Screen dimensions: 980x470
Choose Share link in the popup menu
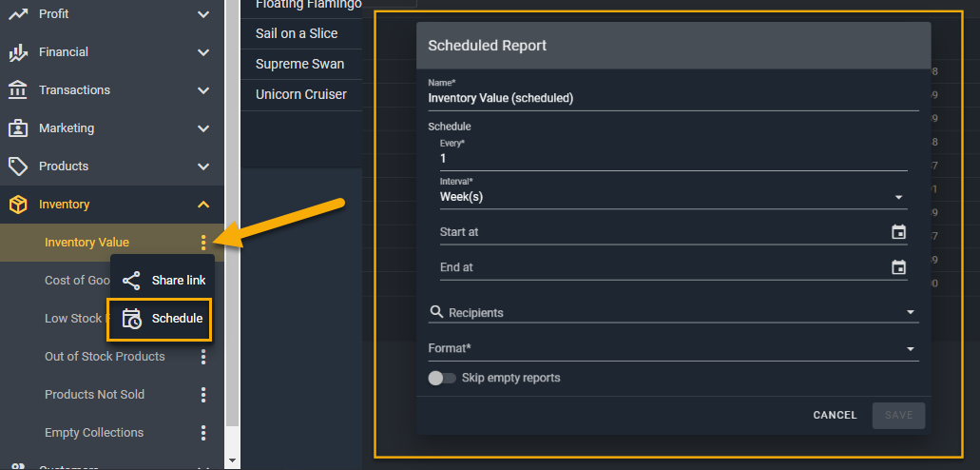point(178,281)
